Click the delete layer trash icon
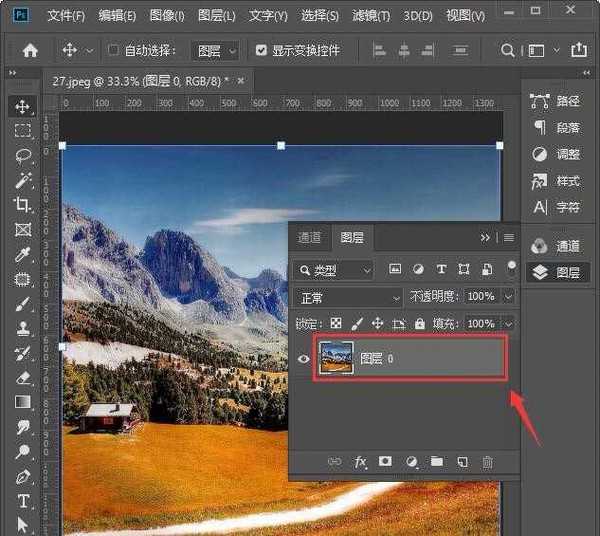This screenshot has width=600, height=536. (x=488, y=462)
